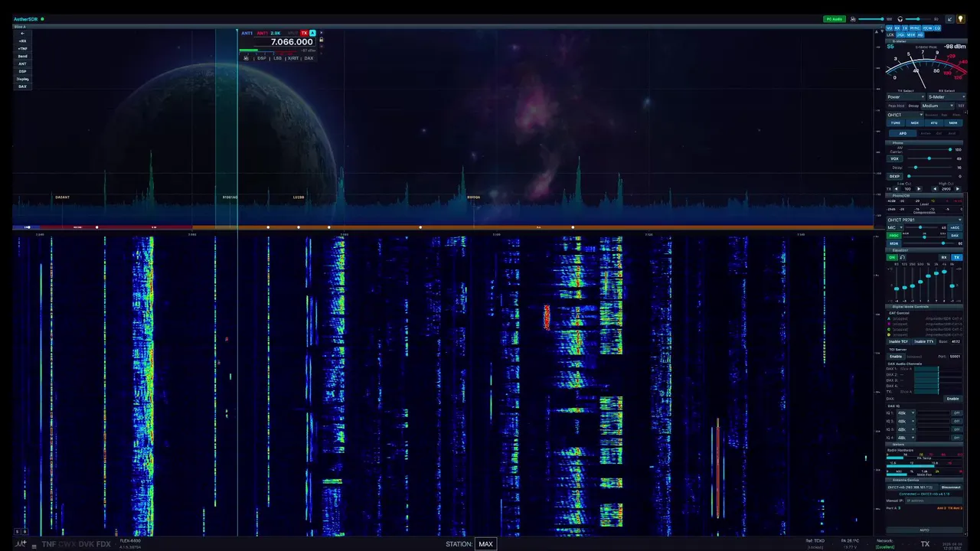Screen dimensions: 980x551
Task: Open the DSP menu in left sidebar
Action: pyautogui.click(x=22, y=71)
